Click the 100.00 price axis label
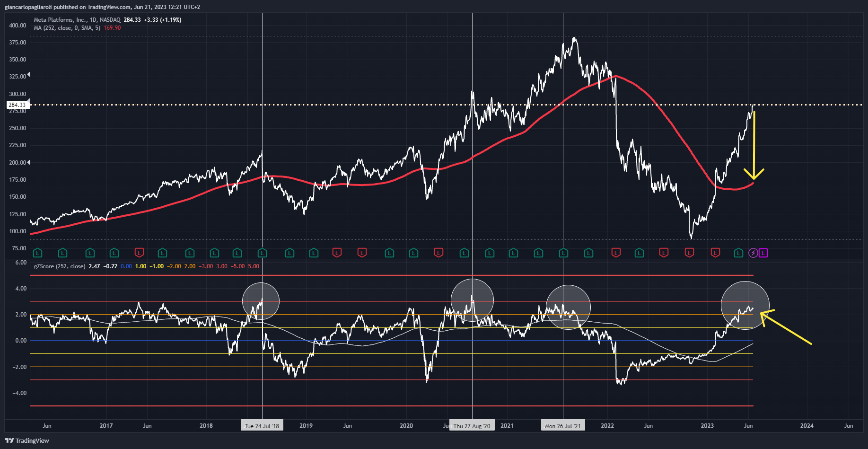 (18, 231)
